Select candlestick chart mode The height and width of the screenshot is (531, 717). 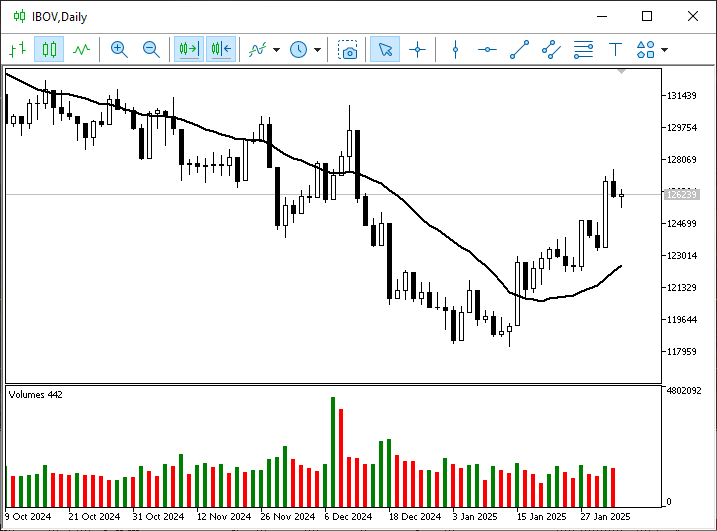pos(49,49)
